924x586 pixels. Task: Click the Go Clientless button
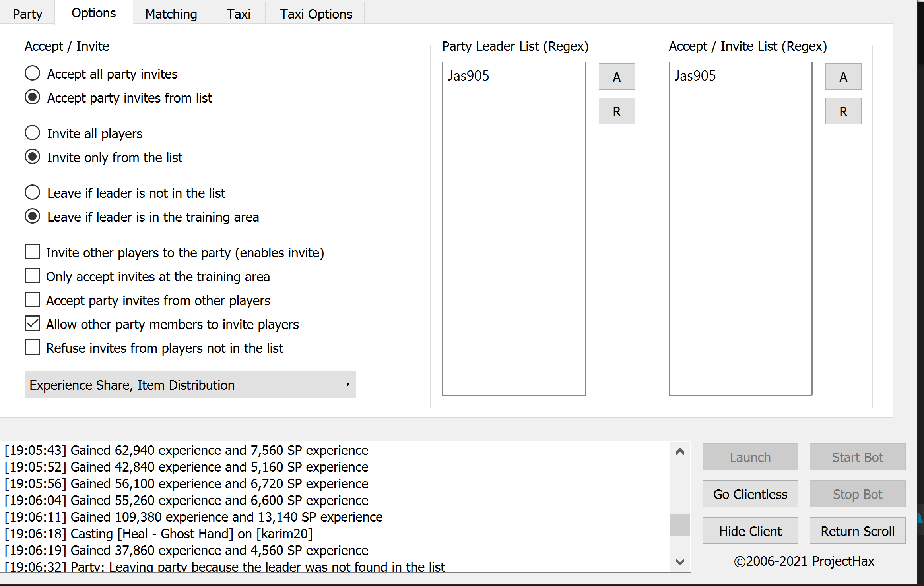(750, 494)
